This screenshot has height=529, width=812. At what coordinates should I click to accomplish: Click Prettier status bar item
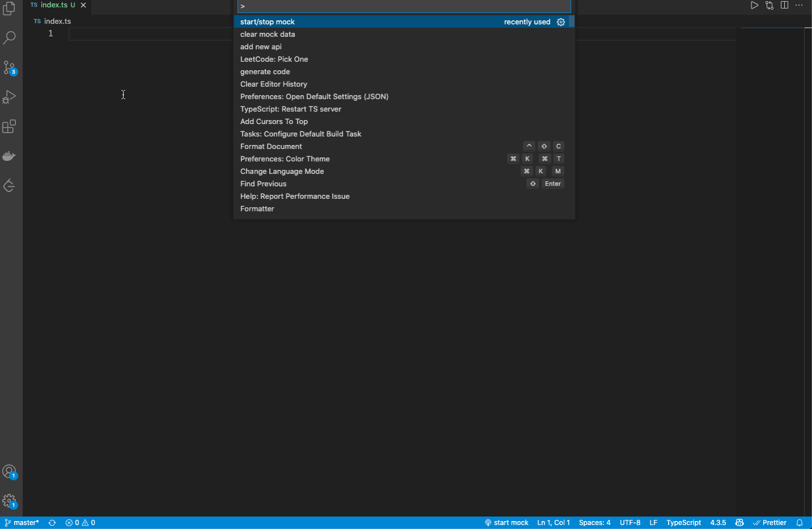point(770,523)
